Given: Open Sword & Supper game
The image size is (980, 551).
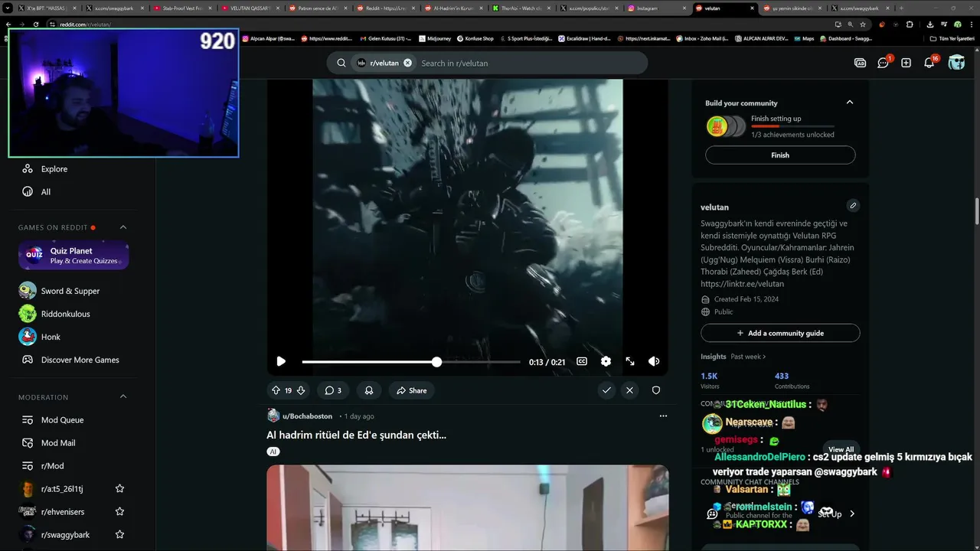Looking at the screenshot, I should pyautogui.click(x=70, y=291).
